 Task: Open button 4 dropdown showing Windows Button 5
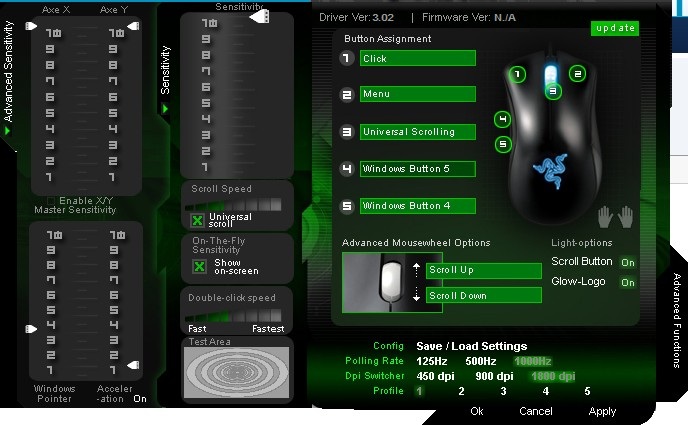click(418, 169)
